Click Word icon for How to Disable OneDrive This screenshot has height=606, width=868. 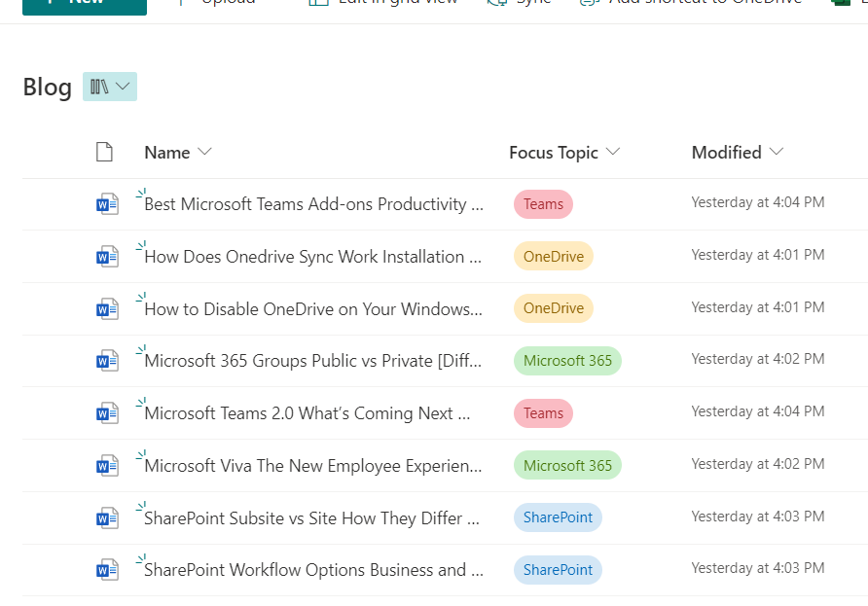[x=107, y=308]
